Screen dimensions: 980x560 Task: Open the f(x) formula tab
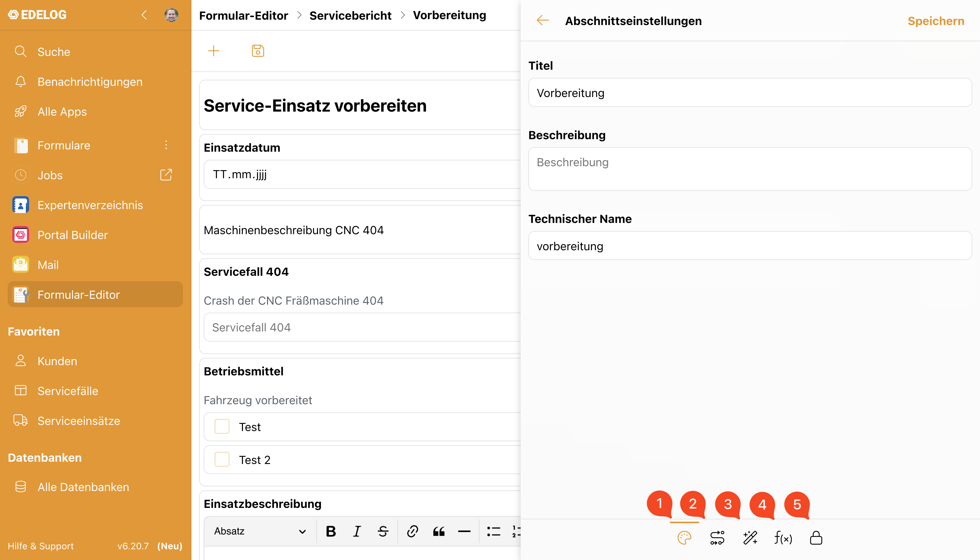pos(783,538)
